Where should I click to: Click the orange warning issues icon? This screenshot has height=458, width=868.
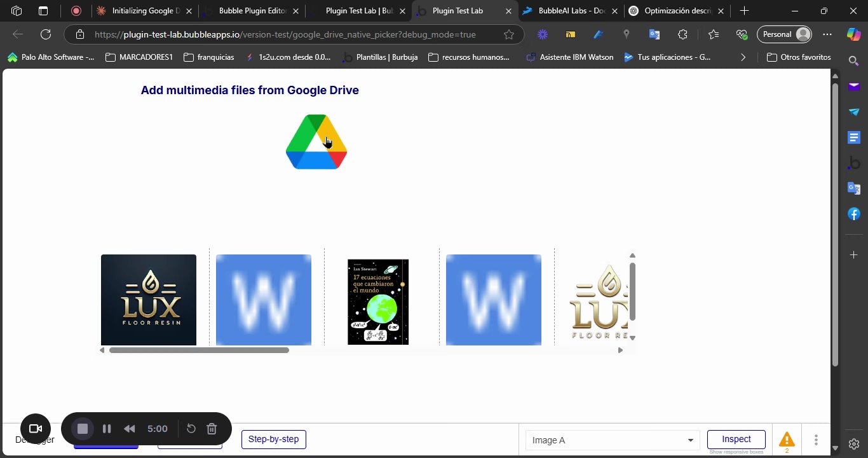(x=787, y=440)
